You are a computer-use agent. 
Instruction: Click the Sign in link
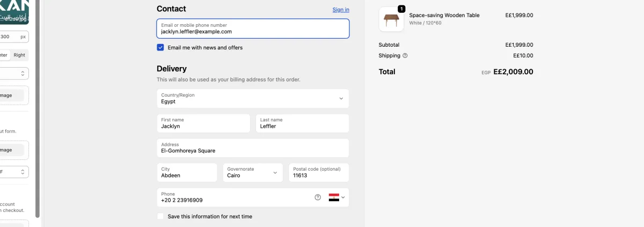pos(341,10)
